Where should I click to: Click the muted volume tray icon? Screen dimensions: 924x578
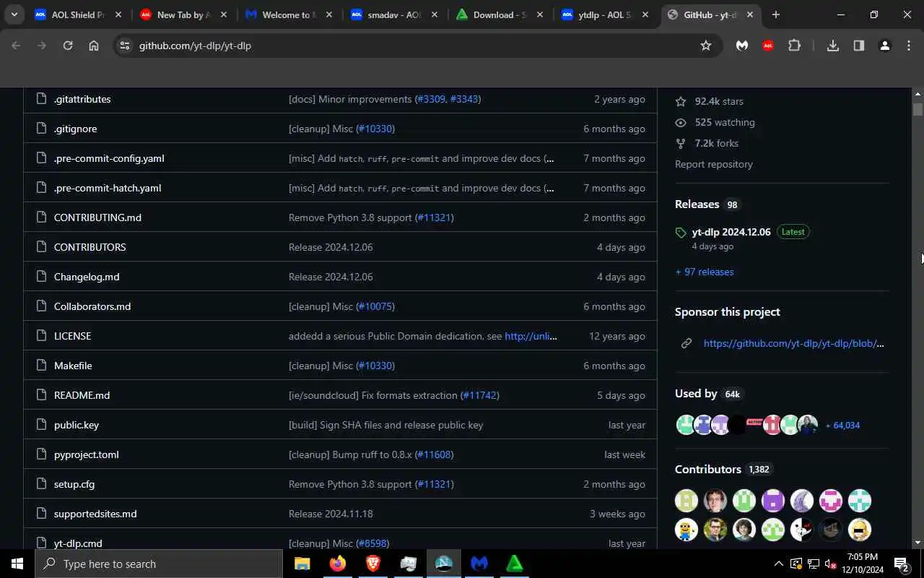pos(831,564)
